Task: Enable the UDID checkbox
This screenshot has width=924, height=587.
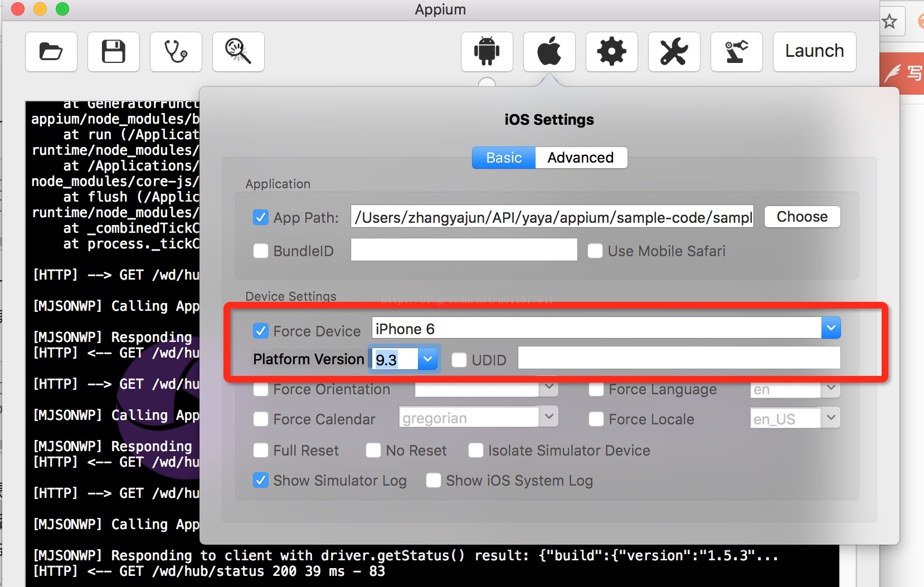Action: (x=459, y=360)
